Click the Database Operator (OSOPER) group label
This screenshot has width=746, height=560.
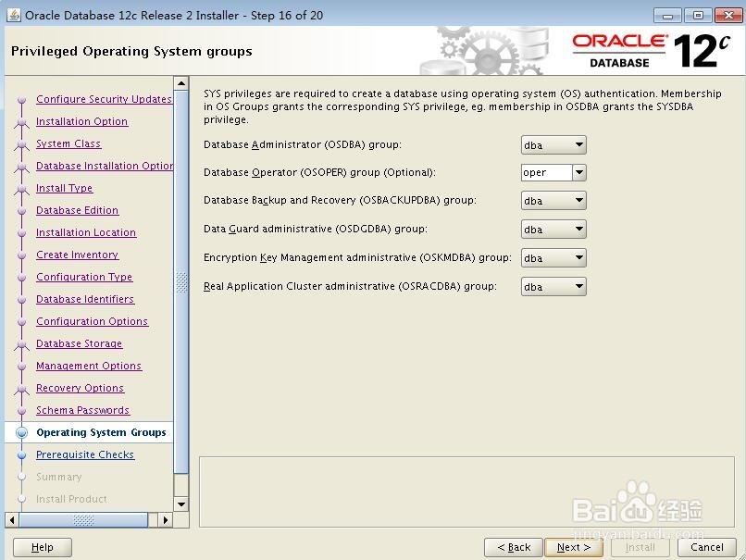[319, 172]
